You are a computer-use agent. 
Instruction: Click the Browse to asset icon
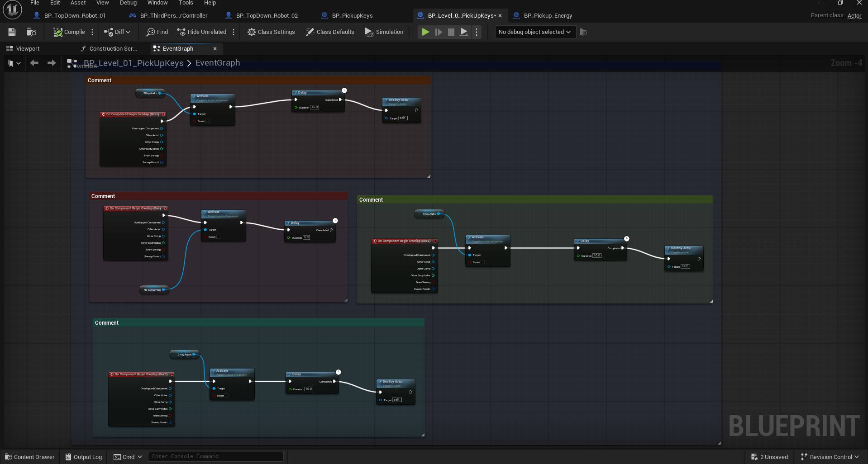(31, 32)
